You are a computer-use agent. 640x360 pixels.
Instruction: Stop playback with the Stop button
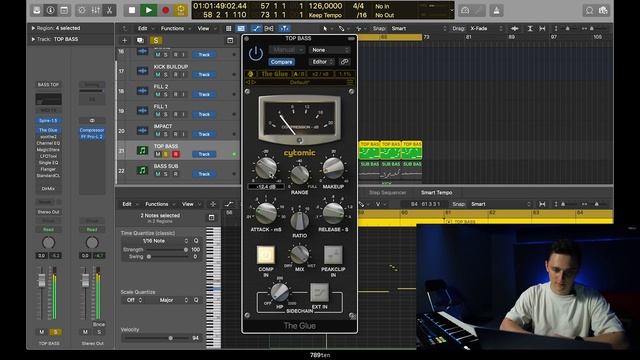tap(131, 10)
